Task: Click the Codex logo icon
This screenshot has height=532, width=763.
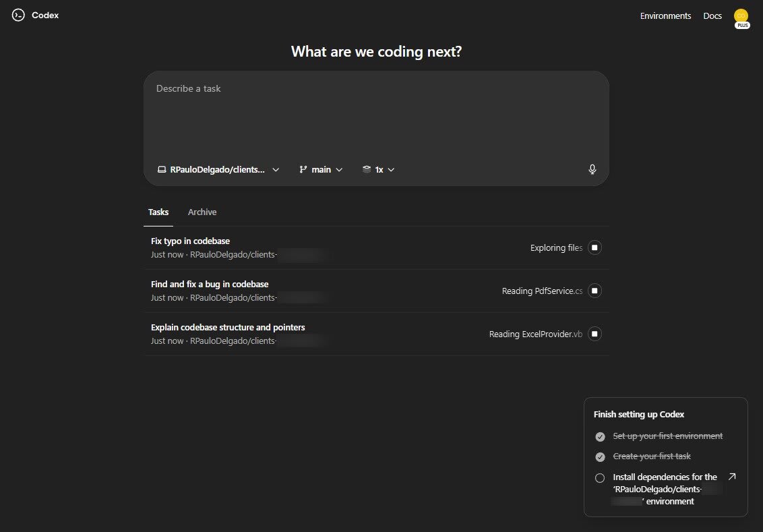Action: 18,16
